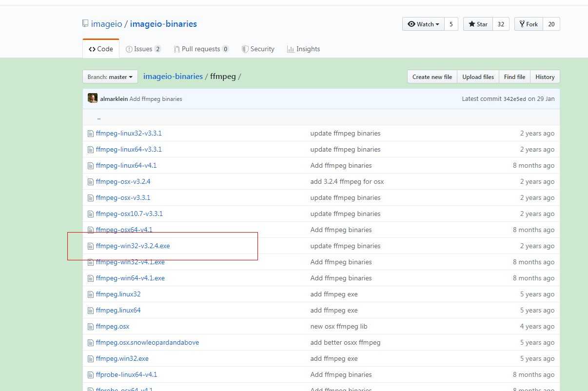Switch to the Issues tab

click(143, 49)
